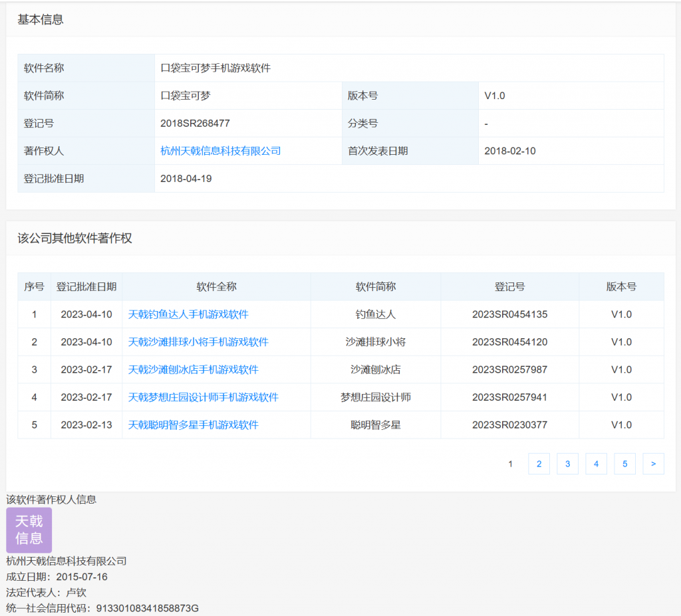
Task: Click the short name cell 沙滩刨冰店
Action: (x=376, y=370)
